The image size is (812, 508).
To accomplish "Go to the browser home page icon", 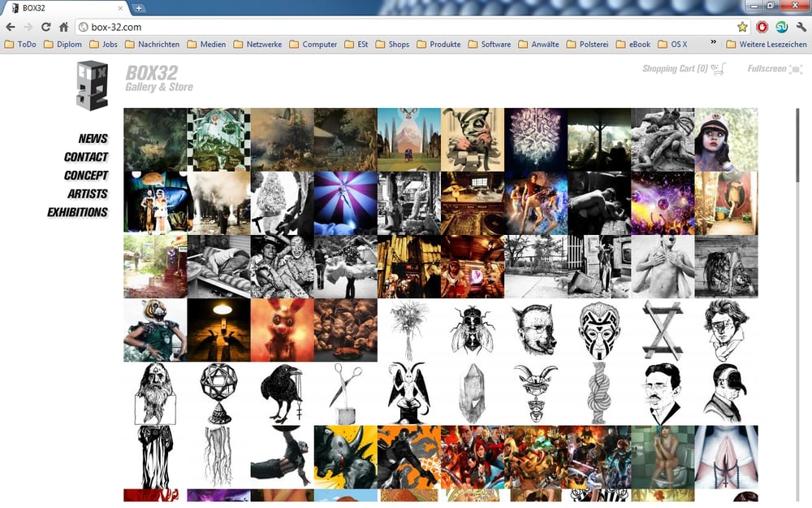I will (x=63, y=27).
